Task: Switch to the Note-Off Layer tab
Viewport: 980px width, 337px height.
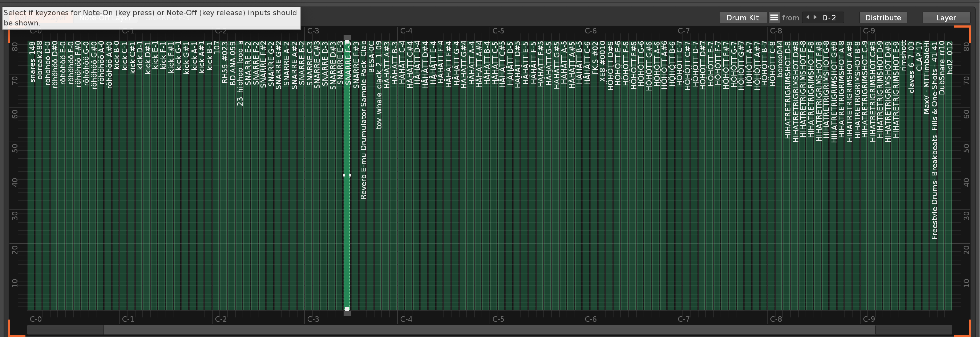Action: tap(105, 18)
